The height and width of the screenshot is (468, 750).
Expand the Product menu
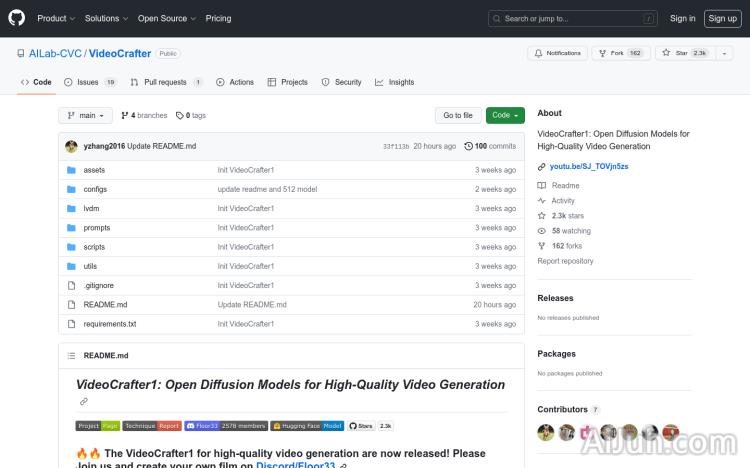(x=55, y=18)
